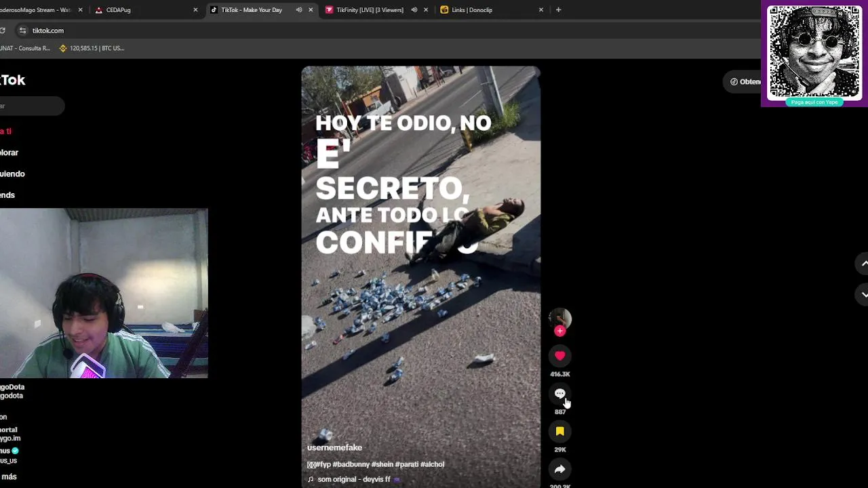Click the 29K saves count
The width and height of the screenshot is (868, 488).
(559, 449)
